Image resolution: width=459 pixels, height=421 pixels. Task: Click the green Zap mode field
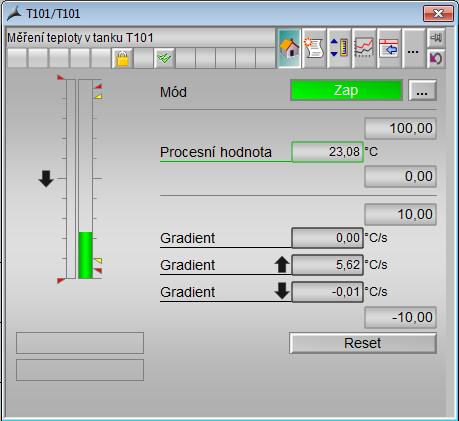point(346,90)
